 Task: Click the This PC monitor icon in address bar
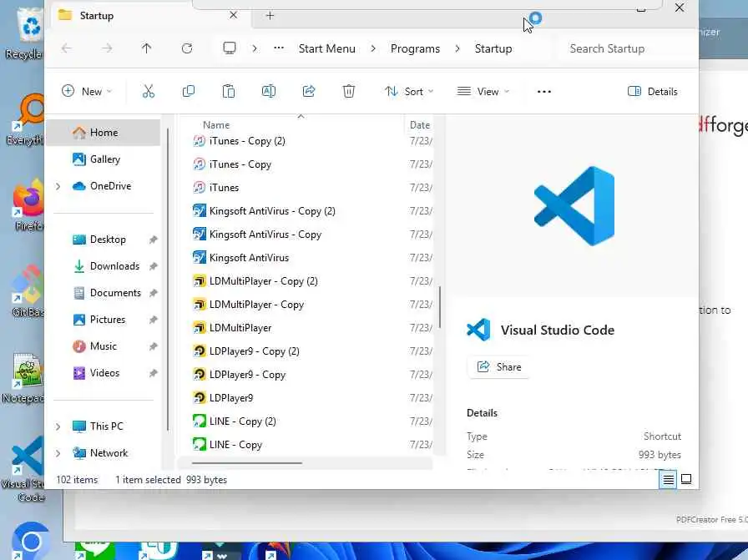(230, 48)
